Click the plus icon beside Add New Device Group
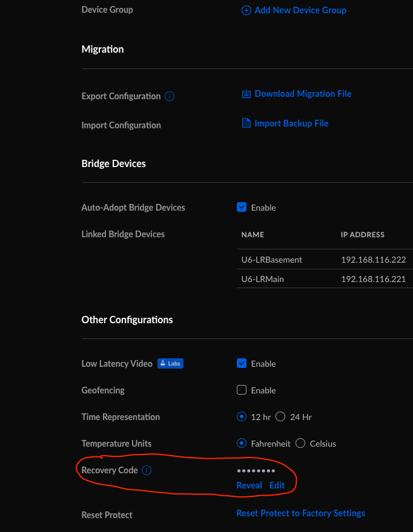Image resolution: width=413 pixels, height=532 pixels. [x=246, y=10]
